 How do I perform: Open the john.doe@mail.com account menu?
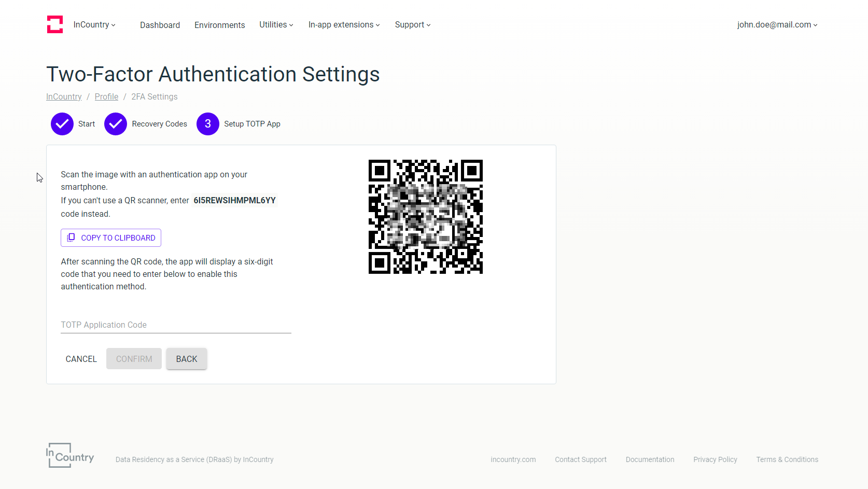click(x=776, y=24)
